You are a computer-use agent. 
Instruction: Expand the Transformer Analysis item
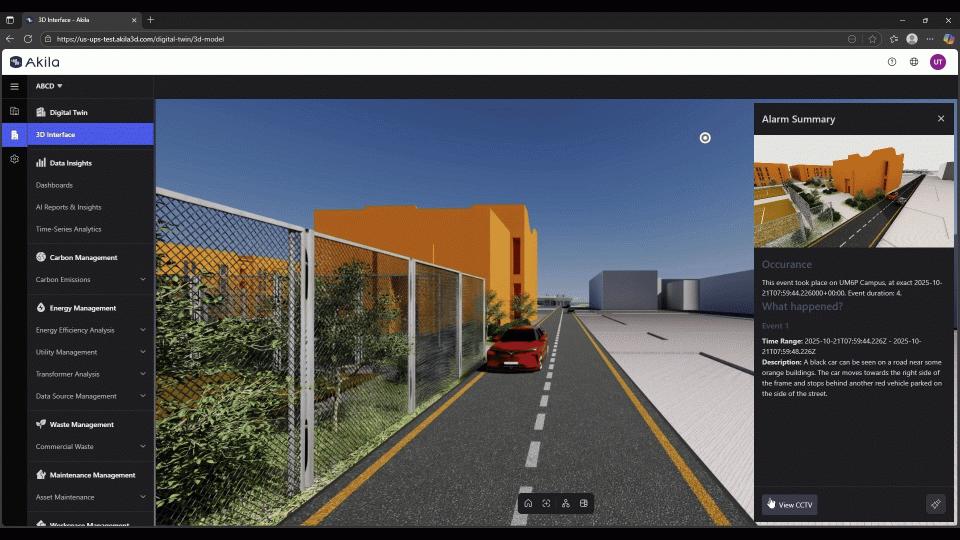[x=143, y=374]
